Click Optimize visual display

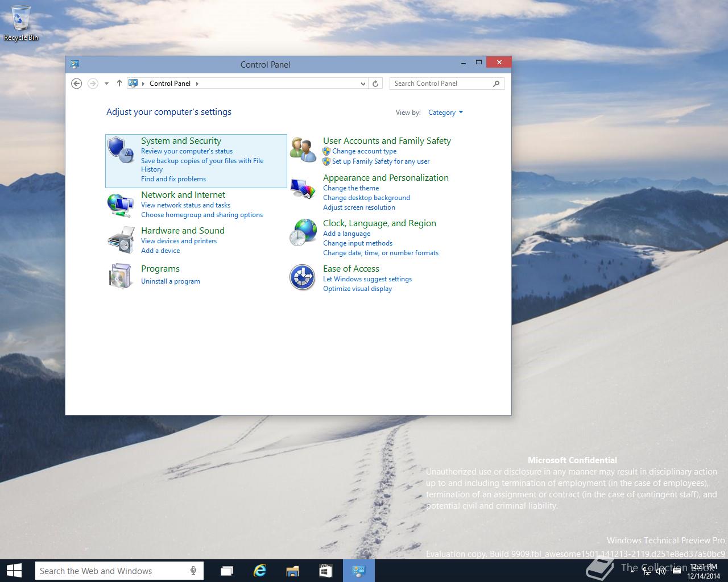coord(357,289)
